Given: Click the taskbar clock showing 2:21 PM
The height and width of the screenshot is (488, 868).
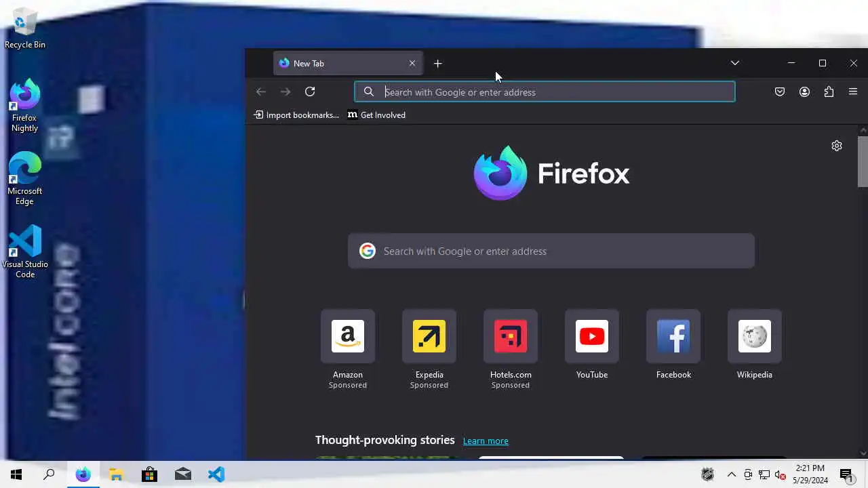Looking at the screenshot, I should click(x=810, y=474).
